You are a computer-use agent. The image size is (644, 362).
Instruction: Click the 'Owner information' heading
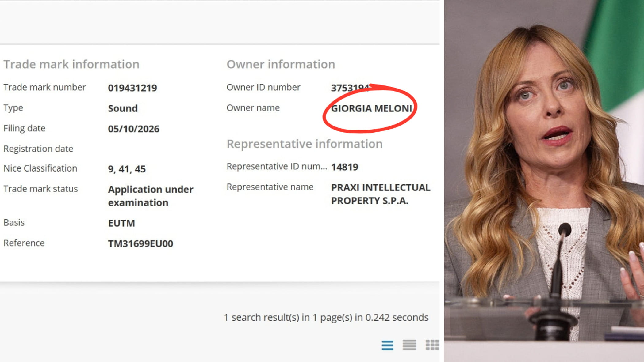click(x=281, y=64)
